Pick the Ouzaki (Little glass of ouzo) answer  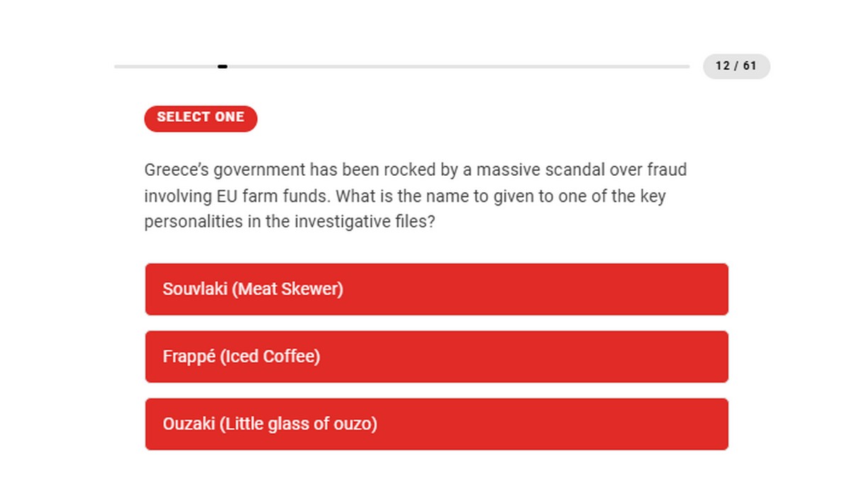click(x=436, y=424)
